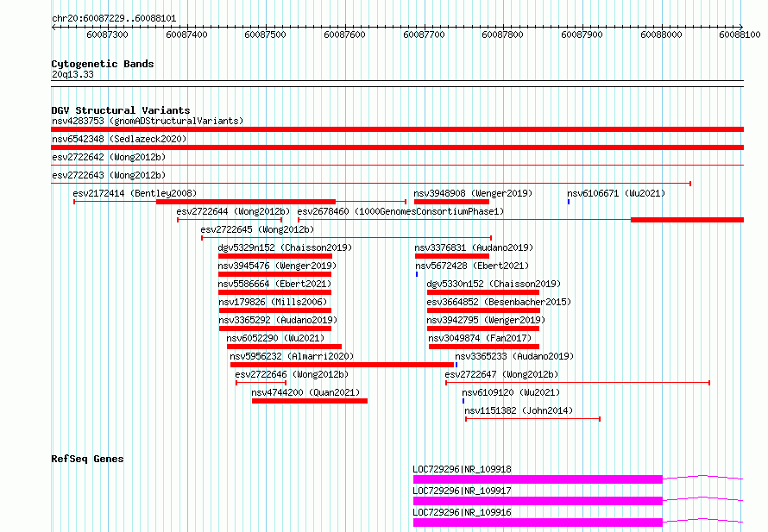Click the nsv4283753 gnomADStructuralVariants label
Screen dimensions: 768x532
[x=148, y=121]
